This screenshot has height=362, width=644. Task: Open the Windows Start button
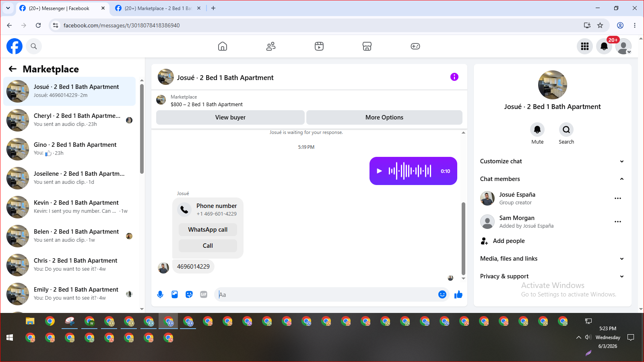pyautogui.click(x=10, y=337)
